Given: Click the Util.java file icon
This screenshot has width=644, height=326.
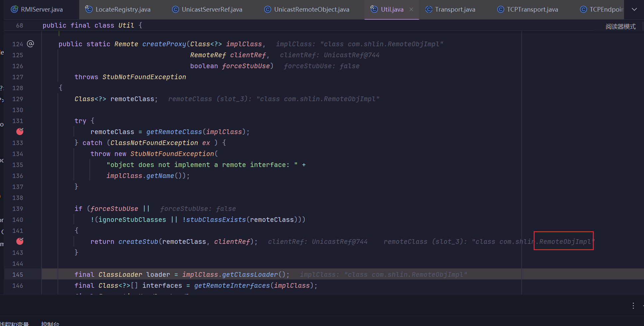Looking at the screenshot, I should pyautogui.click(x=374, y=9).
